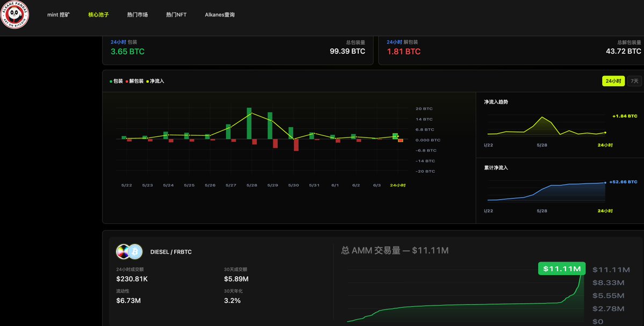The width and height of the screenshot is (644, 326).
Task: Click the +1.84 BTC net inflow value
Action: pos(625,116)
